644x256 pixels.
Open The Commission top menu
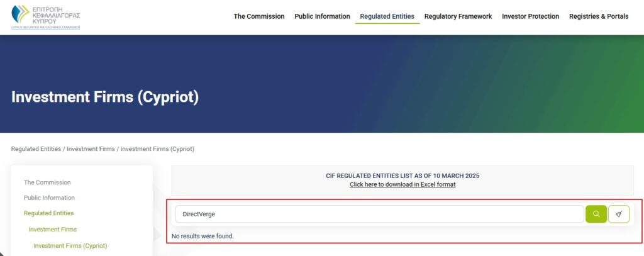click(258, 16)
